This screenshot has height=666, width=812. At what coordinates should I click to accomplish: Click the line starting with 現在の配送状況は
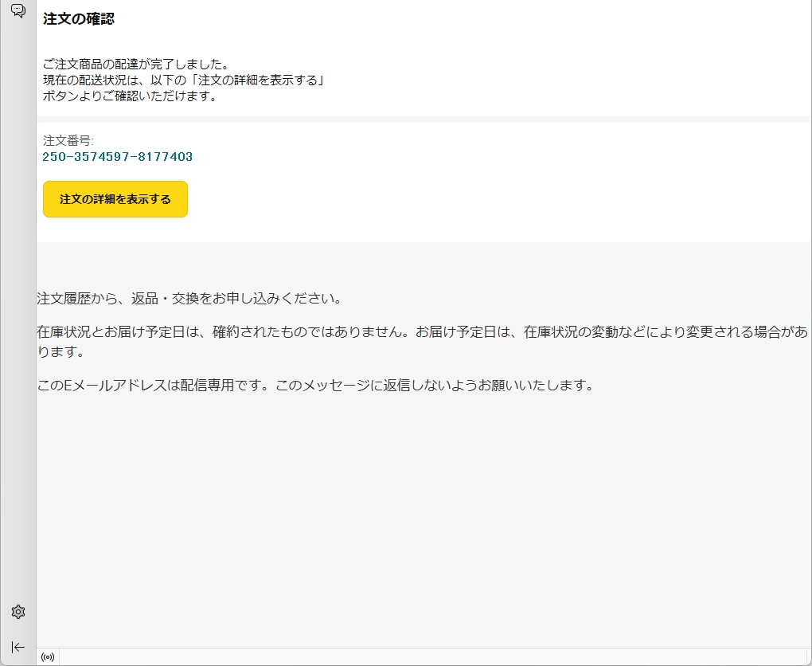point(185,80)
